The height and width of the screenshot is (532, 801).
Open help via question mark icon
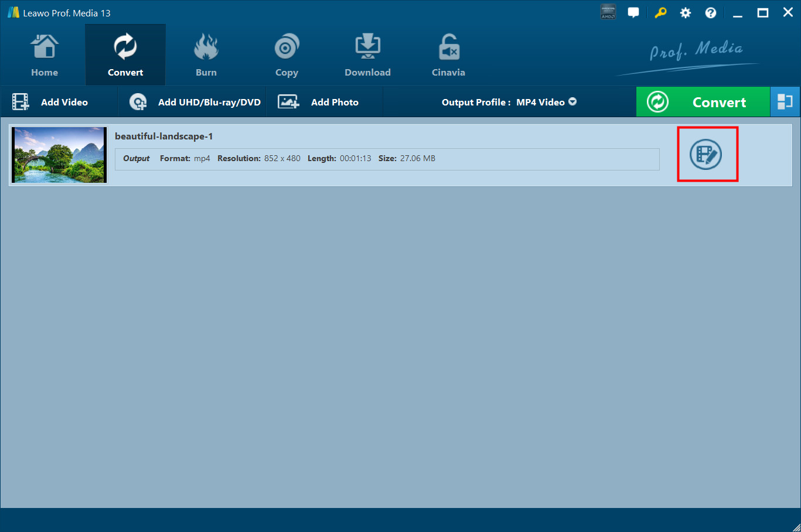click(710, 13)
